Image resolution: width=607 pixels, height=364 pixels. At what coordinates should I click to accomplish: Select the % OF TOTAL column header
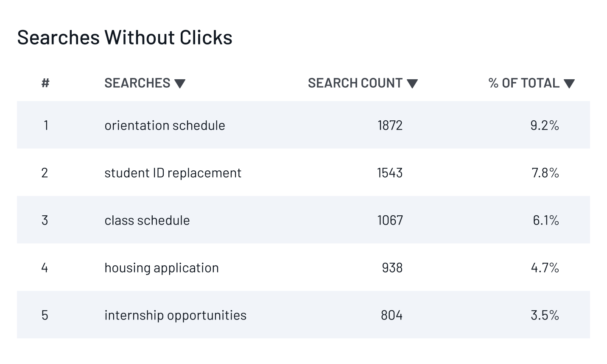click(x=524, y=83)
